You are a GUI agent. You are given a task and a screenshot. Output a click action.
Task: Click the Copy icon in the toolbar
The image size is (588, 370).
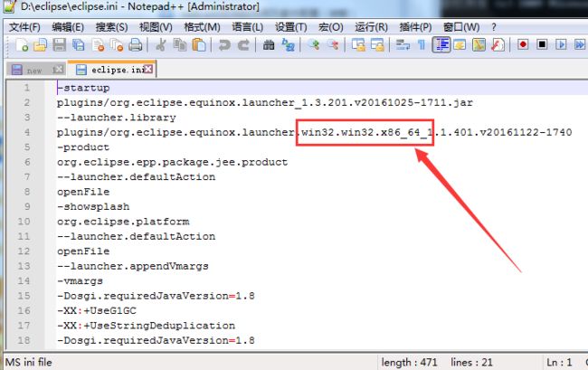[180, 45]
